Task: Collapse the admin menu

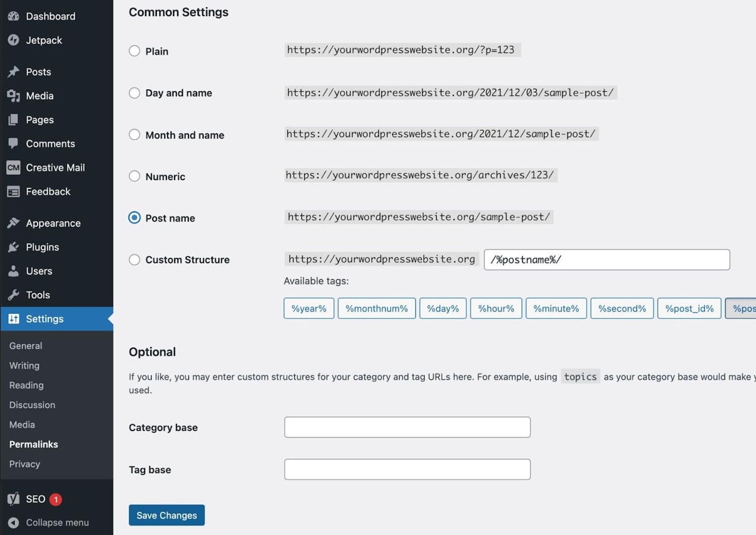Action: pyautogui.click(x=56, y=522)
